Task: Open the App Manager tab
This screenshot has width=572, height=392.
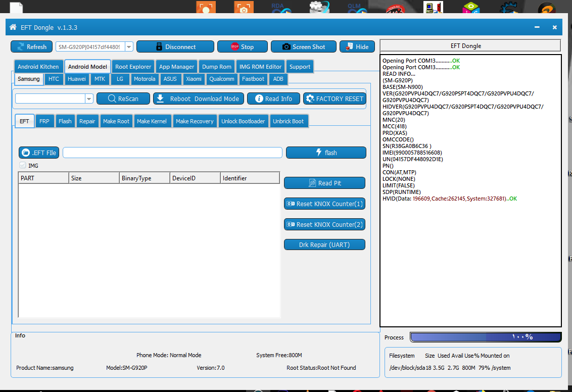Action: pos(176,67)
